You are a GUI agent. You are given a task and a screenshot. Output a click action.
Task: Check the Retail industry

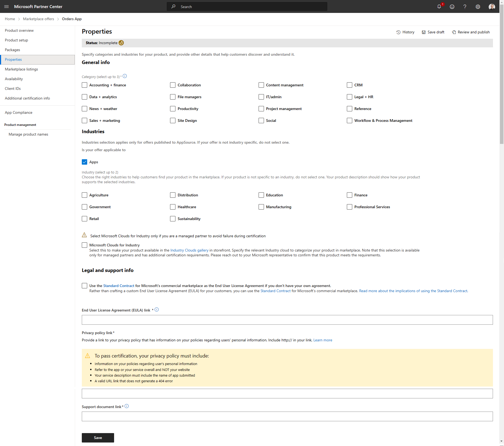click(x=84, y=219)
